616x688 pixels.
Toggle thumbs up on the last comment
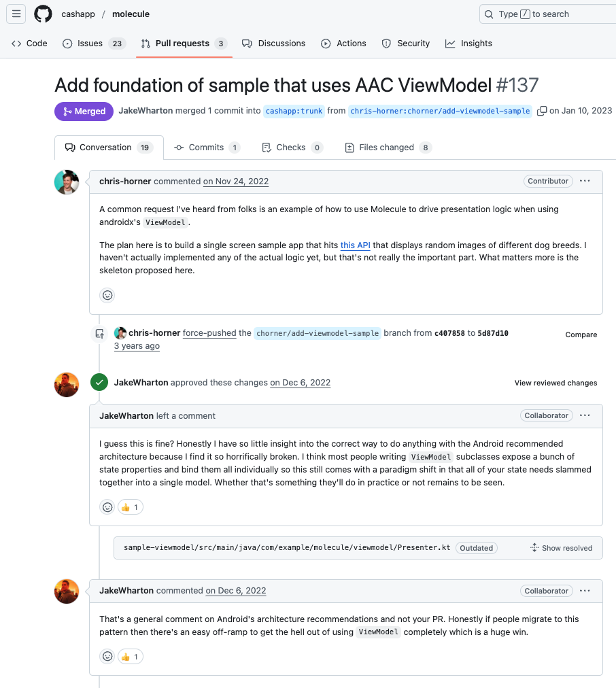tap(131, 657)
